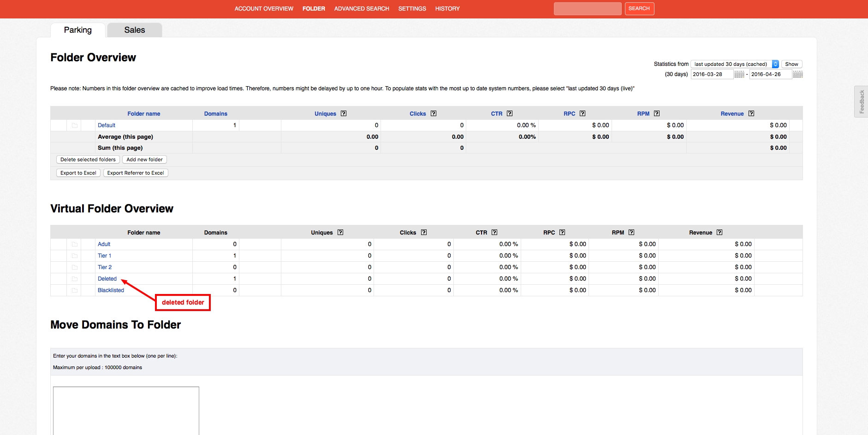Image resolution: width=868 pixels, height=435 pixels.
Task: Click the Export Referrer to Excel button
Action: 136,173
